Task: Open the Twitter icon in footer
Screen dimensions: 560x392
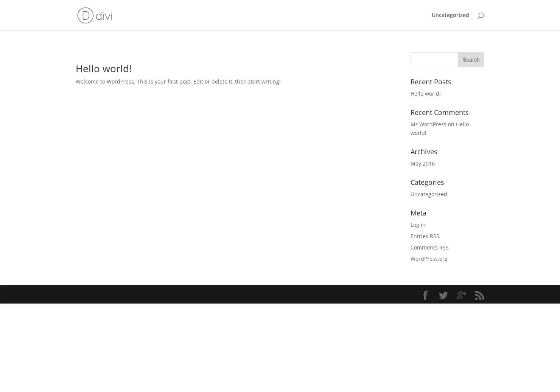Action: tap(443, 295)
